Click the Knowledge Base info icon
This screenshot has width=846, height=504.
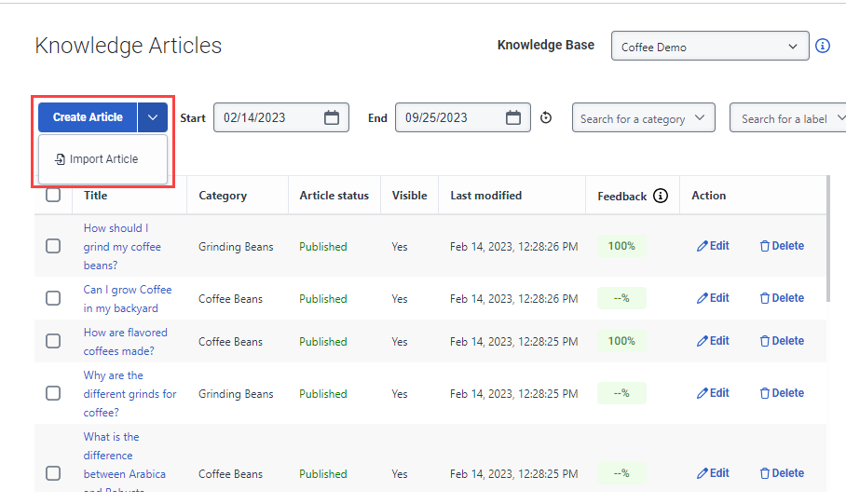coord(823,46)
